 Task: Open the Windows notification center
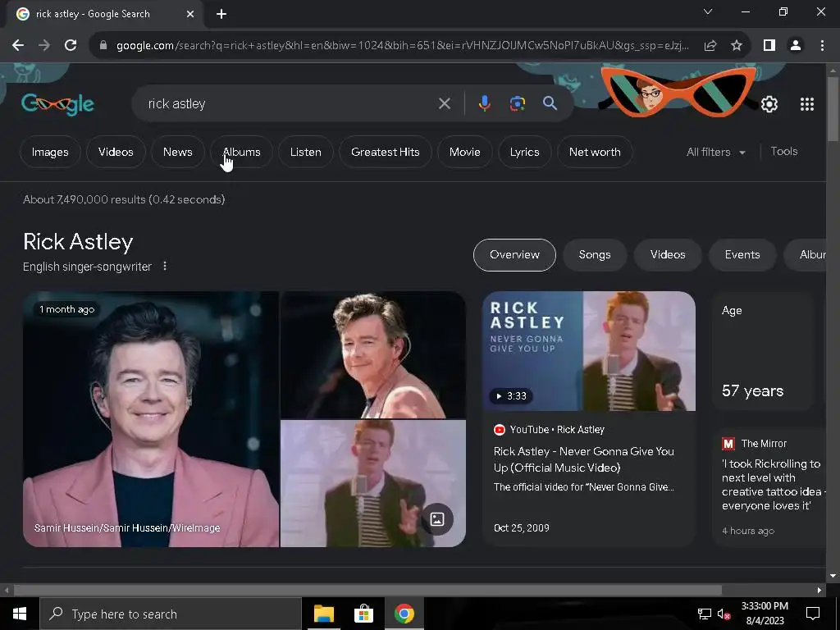pyautogui.click(x=813, y=614)
